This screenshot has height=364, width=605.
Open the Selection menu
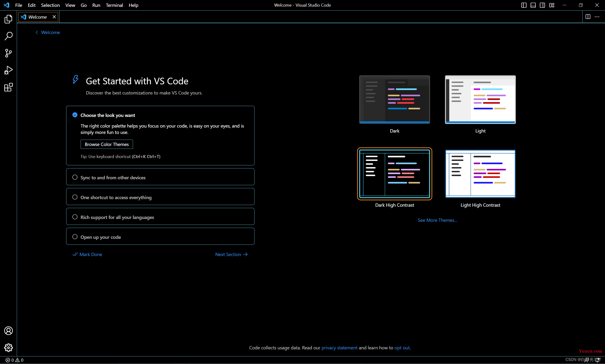point(50,5)
